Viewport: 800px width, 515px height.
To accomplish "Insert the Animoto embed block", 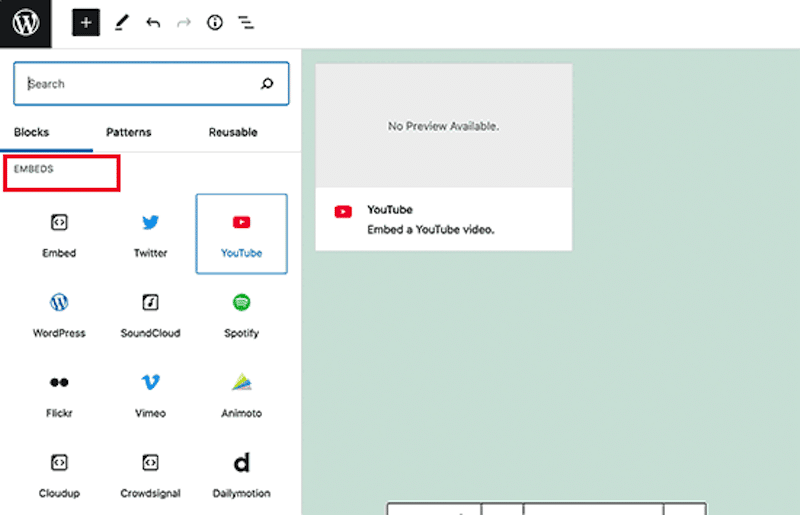I will click(x=241, y=395).
